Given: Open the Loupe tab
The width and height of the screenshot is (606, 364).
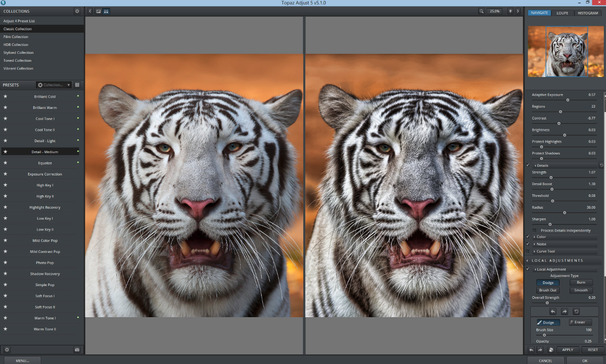Looking at the screenshot, I should coord(562,13).
